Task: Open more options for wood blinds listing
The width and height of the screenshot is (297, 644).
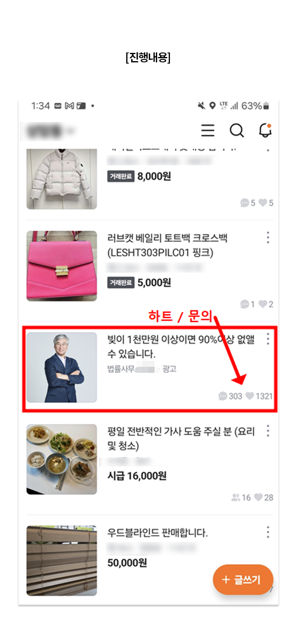Action: [268, 532]
